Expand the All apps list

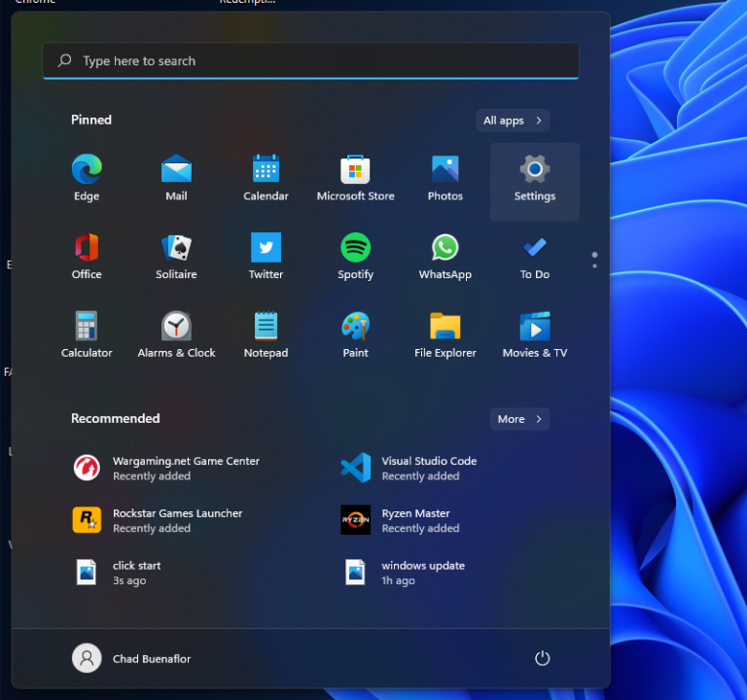coord(514,121)
